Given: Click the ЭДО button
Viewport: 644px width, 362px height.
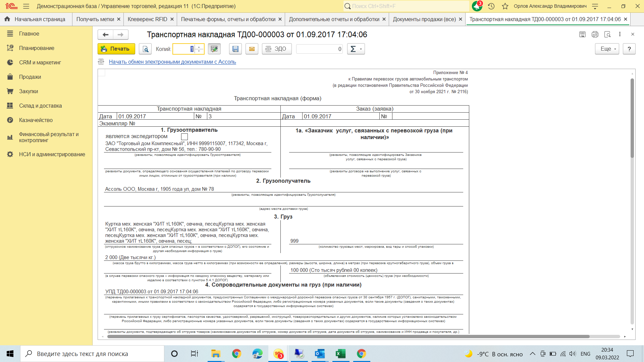Looking at the screenshot, I should (277, 49).
